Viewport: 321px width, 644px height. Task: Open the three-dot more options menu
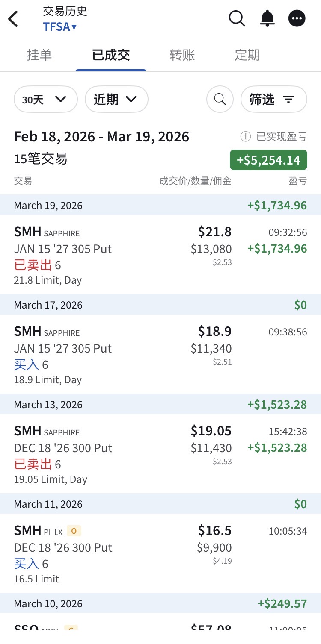point(297,18)
